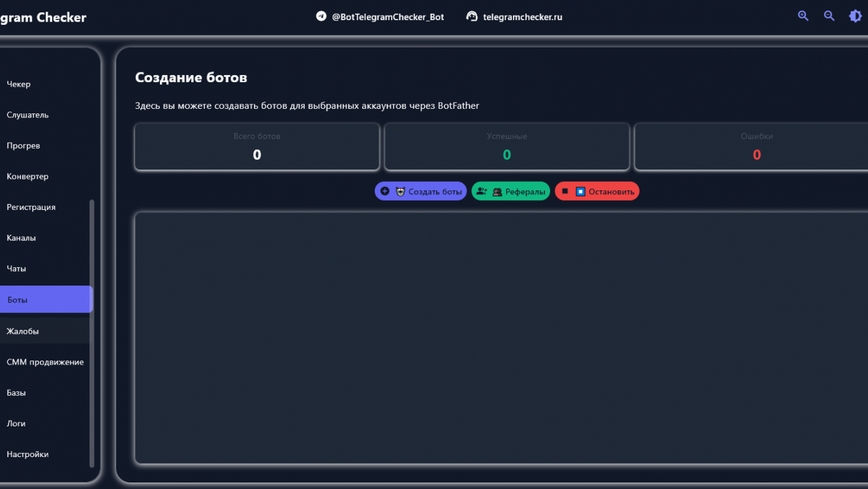This screenshot has height=489, width=868.
Task: Select Прогрев from the sidebar
Action: (x=23, y=145)
